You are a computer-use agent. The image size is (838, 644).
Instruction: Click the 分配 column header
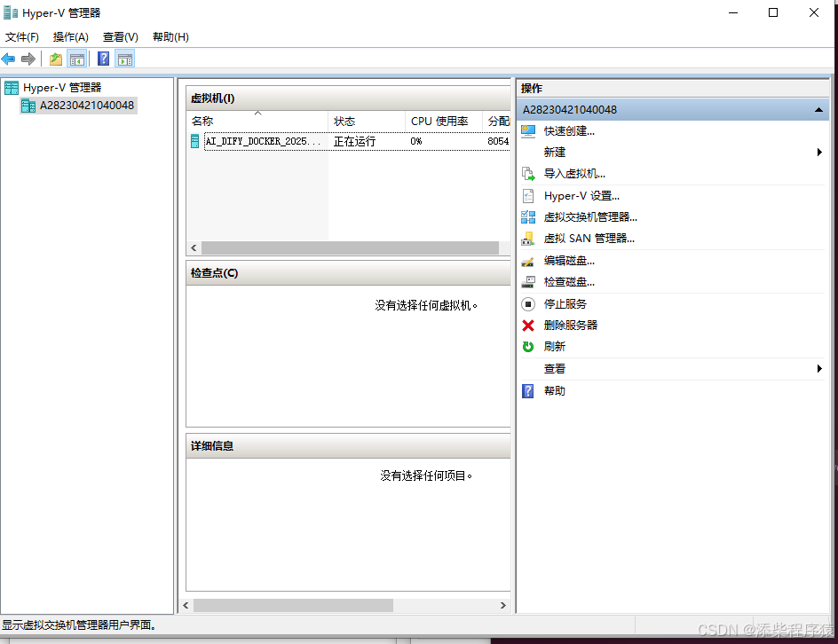click(x=497, y=122)
